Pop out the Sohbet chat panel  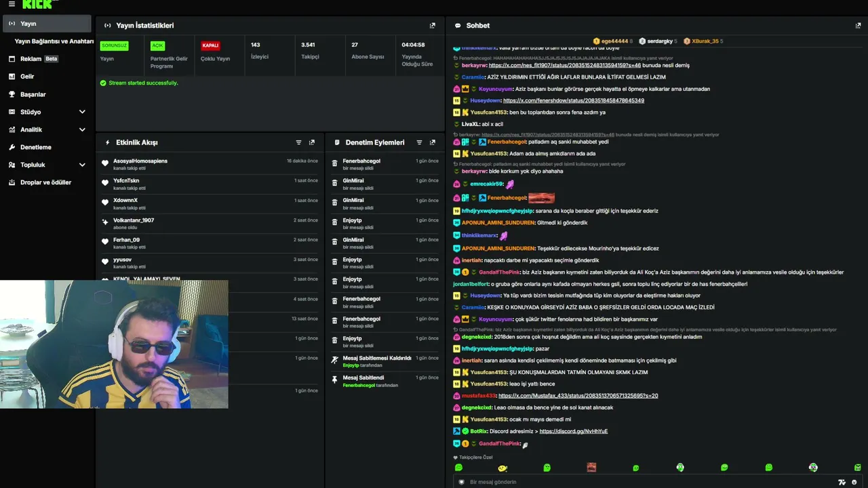pyautogui.click(x=858, y=26)
